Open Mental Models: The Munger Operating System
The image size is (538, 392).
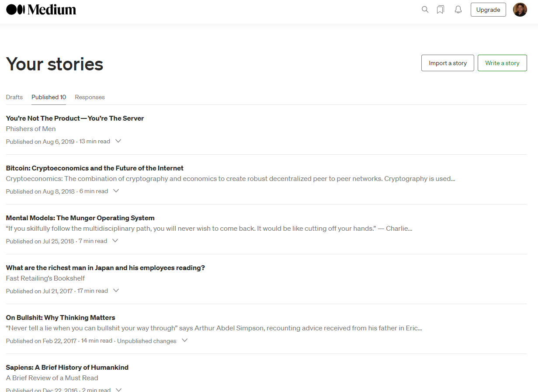point(80,218)
